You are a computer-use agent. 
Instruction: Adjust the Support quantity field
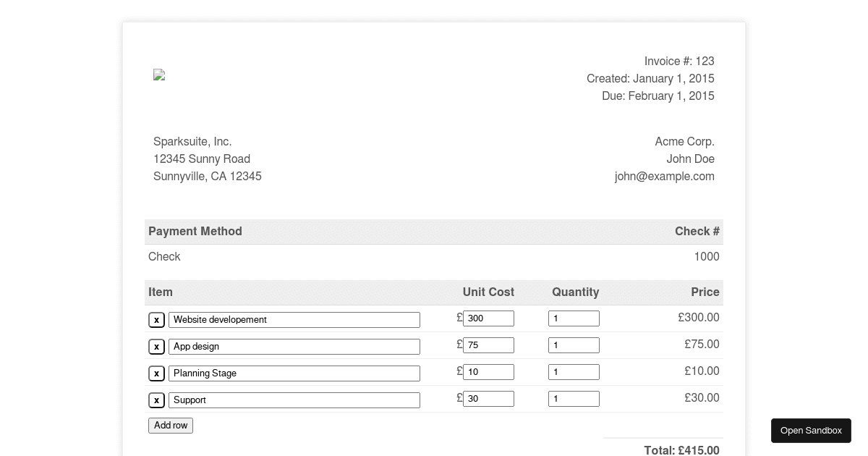click(x=574, y=398)
